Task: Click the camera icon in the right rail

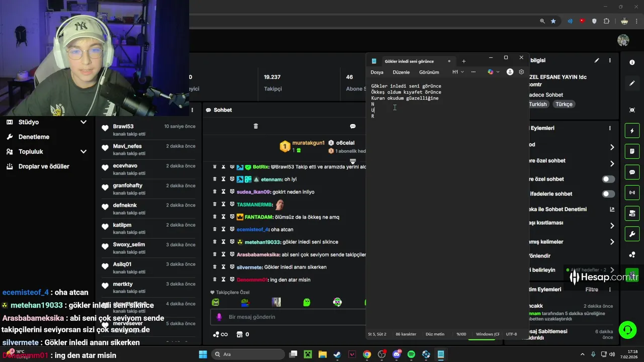Action: [632, 213]
